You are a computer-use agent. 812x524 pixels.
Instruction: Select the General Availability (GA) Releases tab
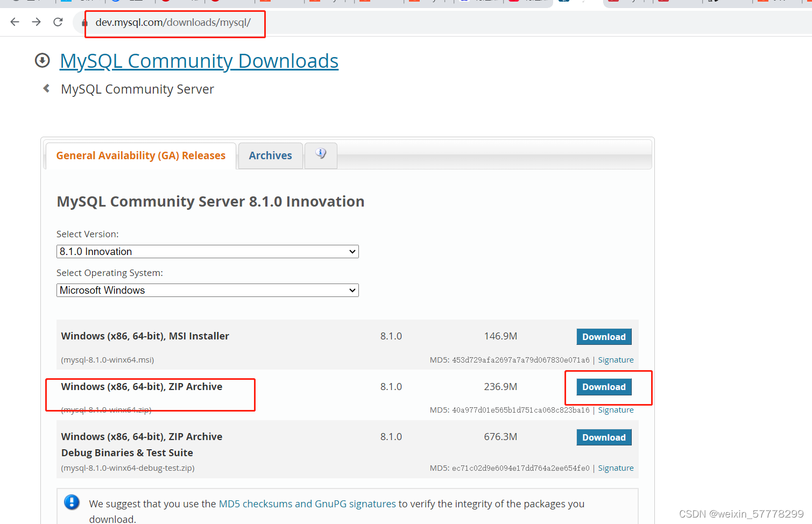coord(141,155)
